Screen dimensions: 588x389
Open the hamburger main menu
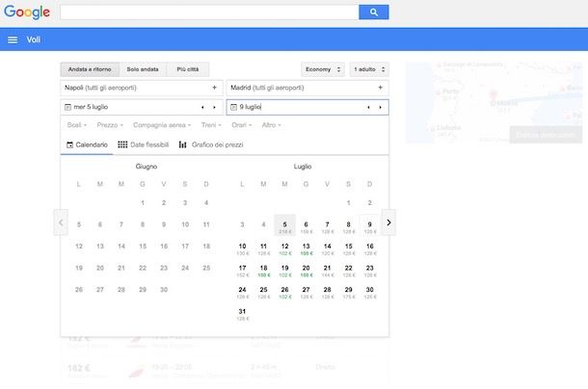tap(13, 39)
